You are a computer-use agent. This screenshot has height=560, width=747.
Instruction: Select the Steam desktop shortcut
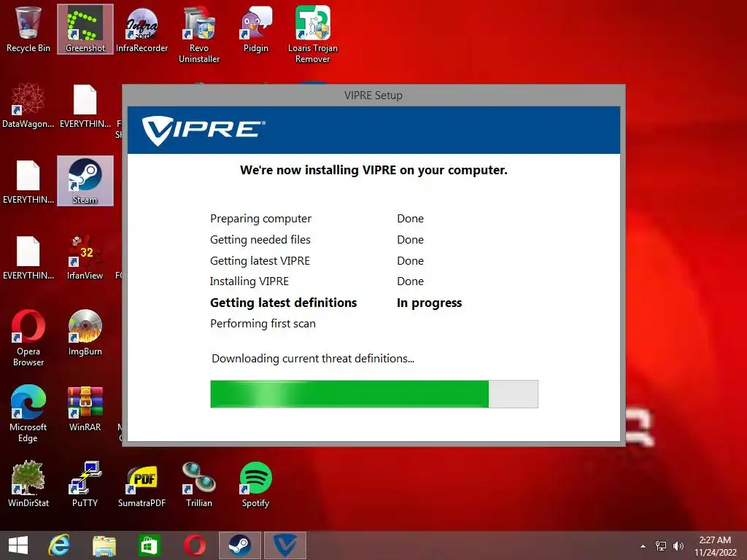[x=85, y=182]
